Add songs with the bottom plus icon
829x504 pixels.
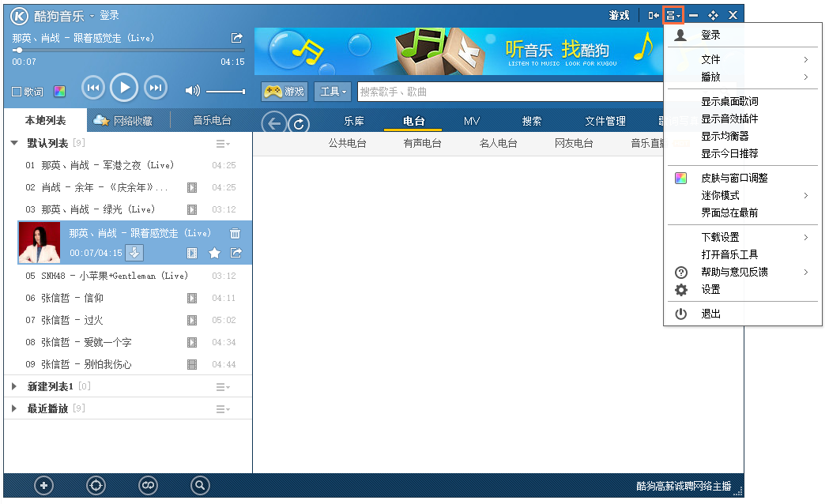tap(44, 486)
